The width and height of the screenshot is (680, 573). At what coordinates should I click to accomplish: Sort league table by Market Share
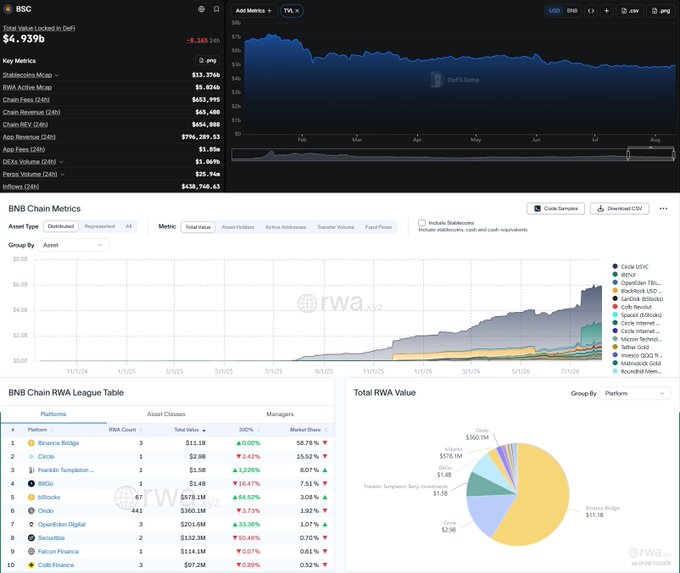coord(308,430)
